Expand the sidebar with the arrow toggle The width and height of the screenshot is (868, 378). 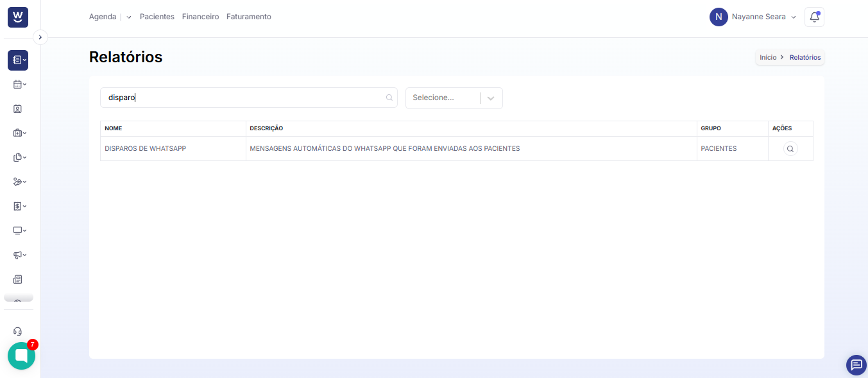(x=40, y=38)
